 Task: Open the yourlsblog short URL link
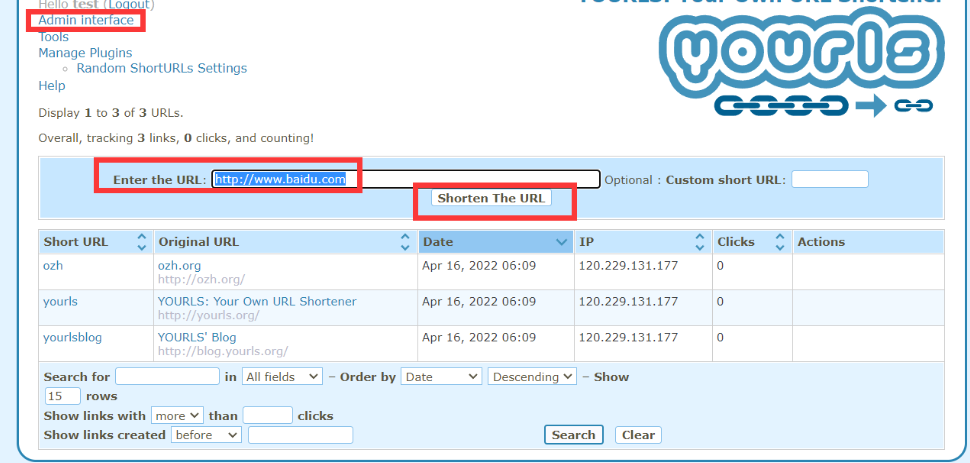tap(72, 338)
